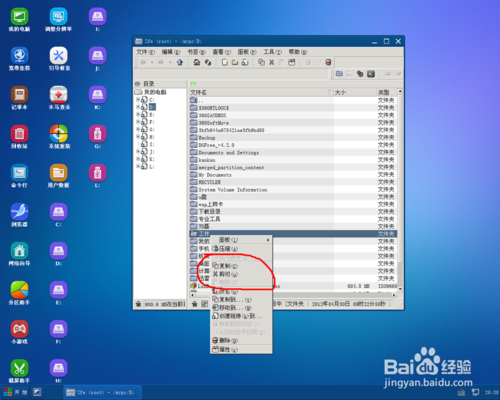Select the Documents and Settings folder
The height and width of the screenshot is (400, 500).
pos(229,153)
